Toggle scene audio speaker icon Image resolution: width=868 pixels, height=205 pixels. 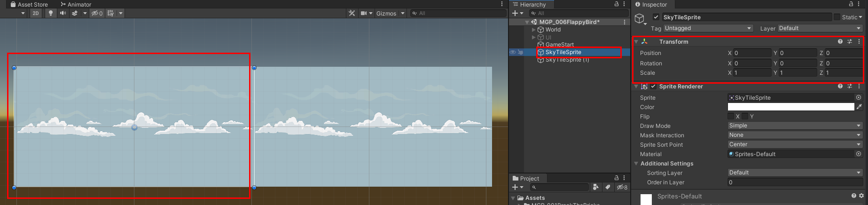click(x=63, y=13)
